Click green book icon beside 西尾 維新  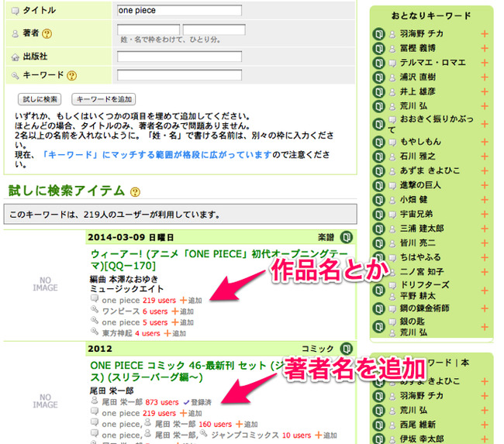[x=378, y=425]
